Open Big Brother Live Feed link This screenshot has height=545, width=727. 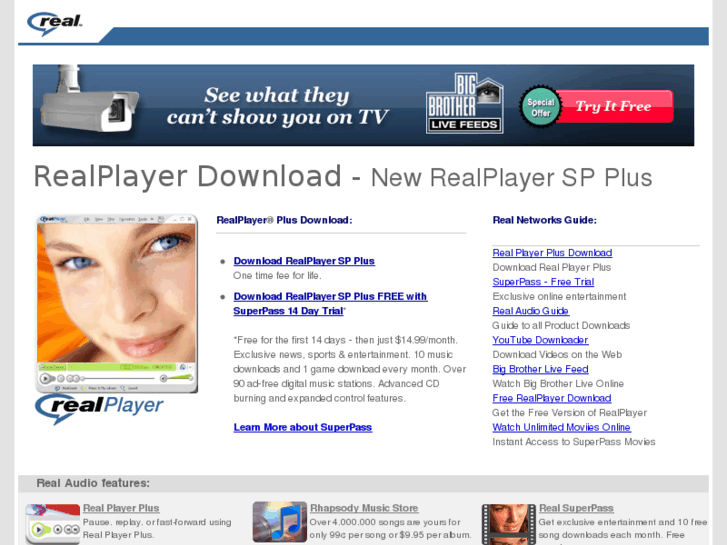pyautogui.click(x=541, y=369)
